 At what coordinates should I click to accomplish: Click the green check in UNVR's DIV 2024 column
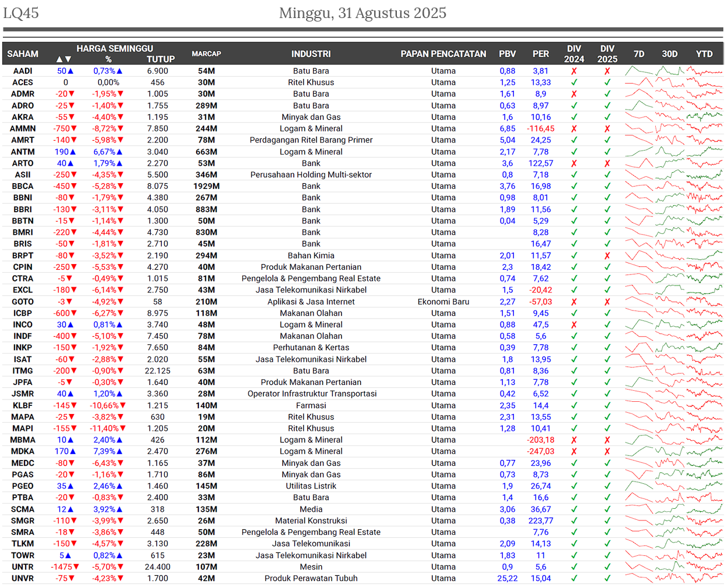tap(574, 578)
